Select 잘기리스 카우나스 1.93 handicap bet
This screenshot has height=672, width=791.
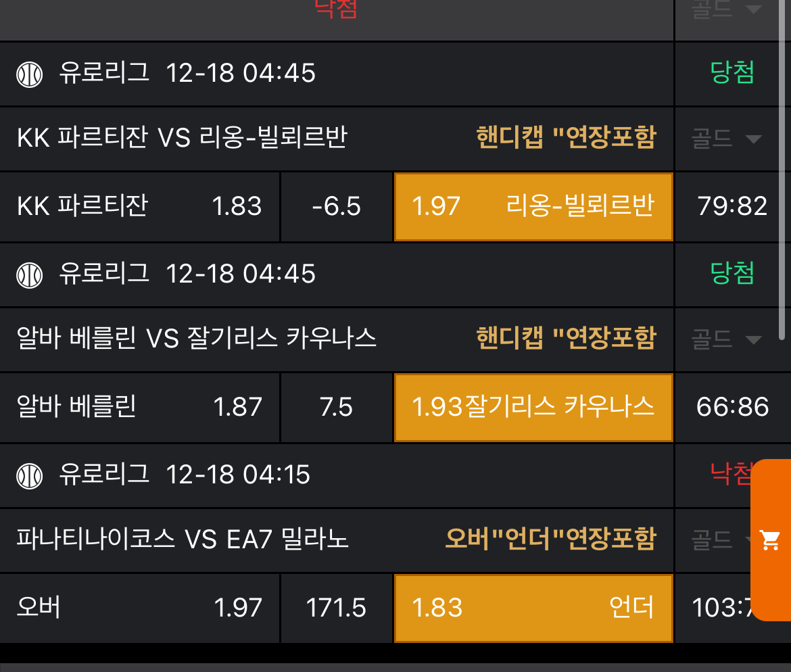[533, 408]
